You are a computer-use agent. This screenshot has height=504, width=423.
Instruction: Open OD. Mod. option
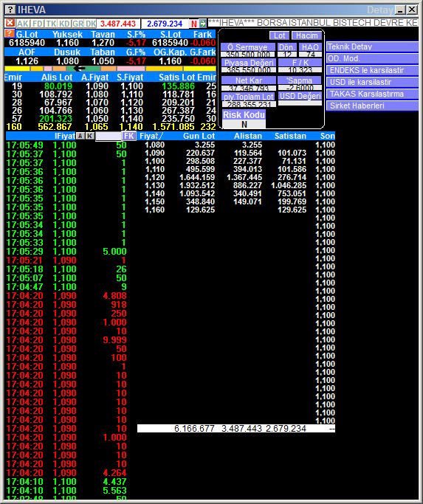point(372,58)
